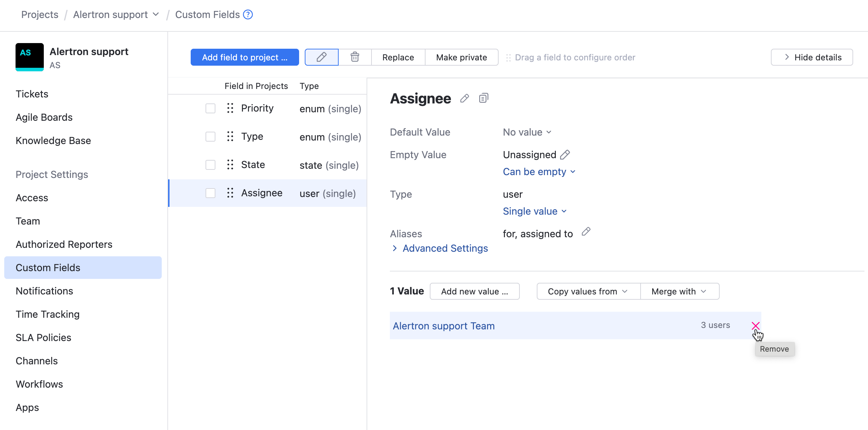868x430 pixels.
Task: Open Notifications in the sidebar
Action: click(x=44, y=291)
